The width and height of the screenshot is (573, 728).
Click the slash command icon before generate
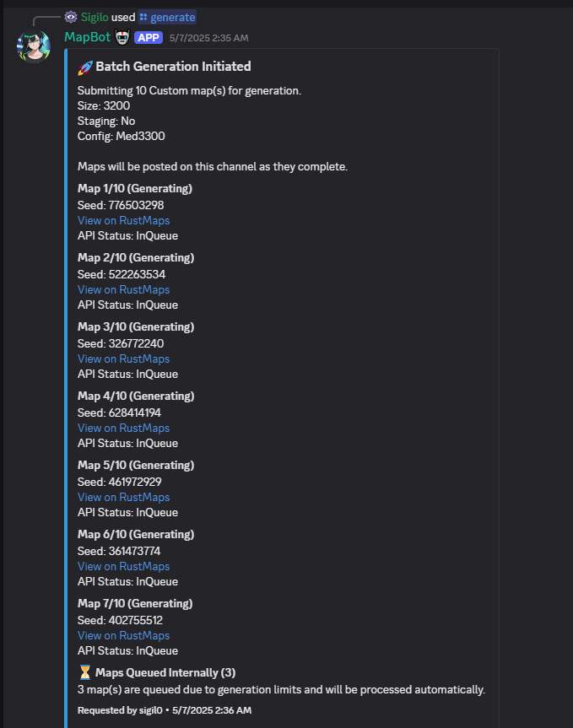click(x=144, y=16)
